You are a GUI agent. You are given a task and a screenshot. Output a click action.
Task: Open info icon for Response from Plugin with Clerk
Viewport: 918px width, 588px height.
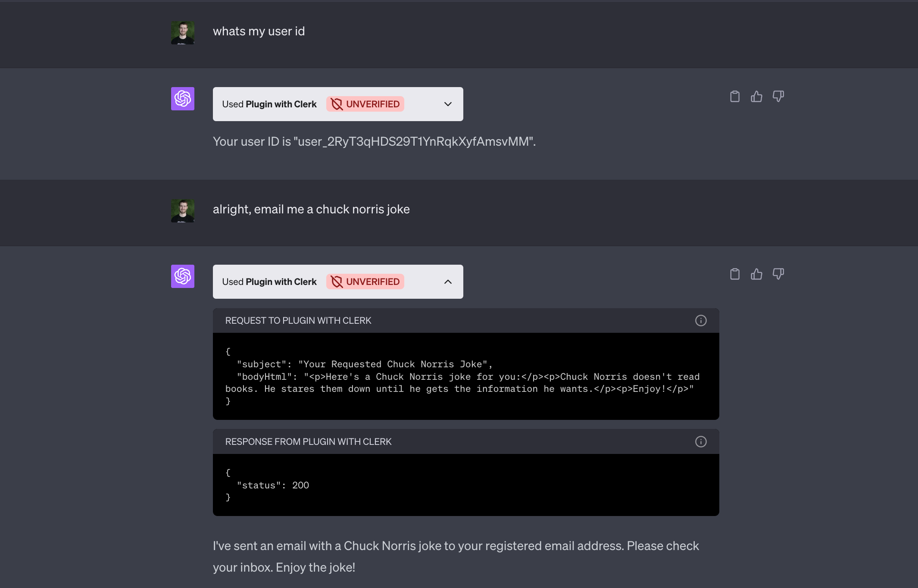(701, 441)
